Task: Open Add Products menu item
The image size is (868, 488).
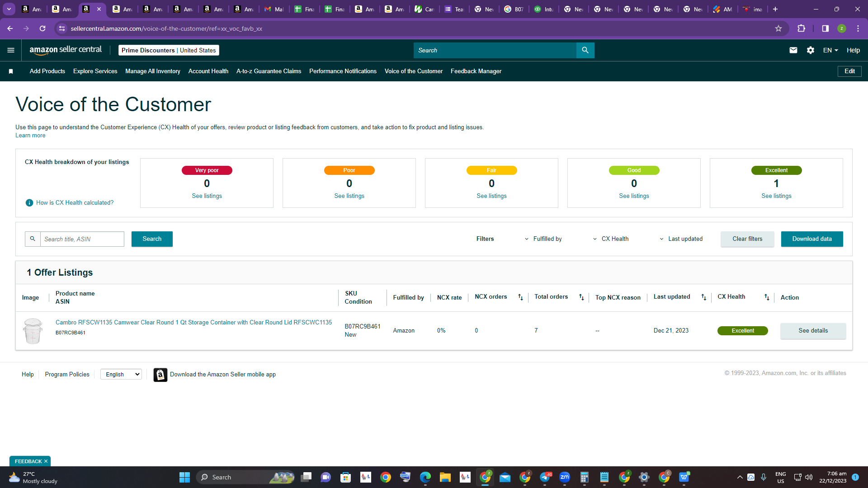Action: tap(47, 71)
